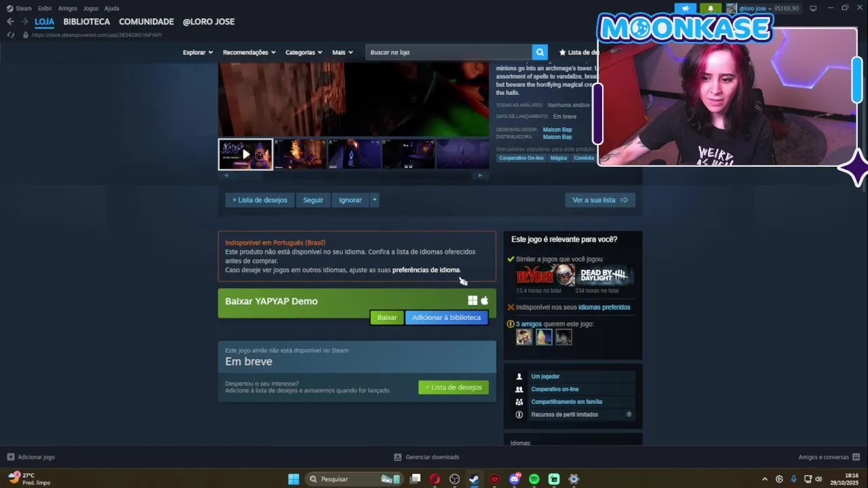The width and height of the screenshot is (868, 488).
Task: Open the Compartilhamento em família link
Action: point(566,402)
